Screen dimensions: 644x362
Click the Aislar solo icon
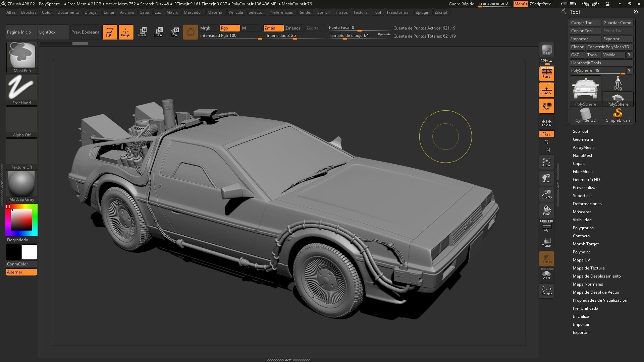pos(547,274)
